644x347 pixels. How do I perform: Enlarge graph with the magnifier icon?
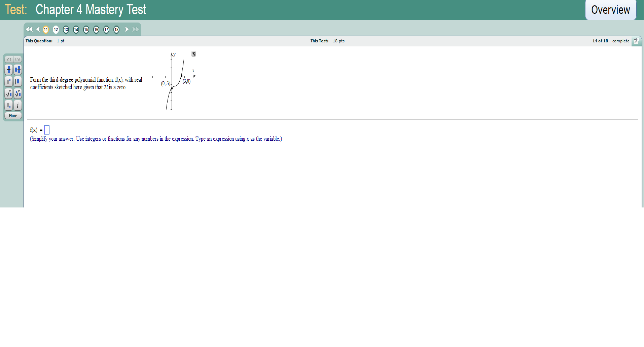[193, 54]
